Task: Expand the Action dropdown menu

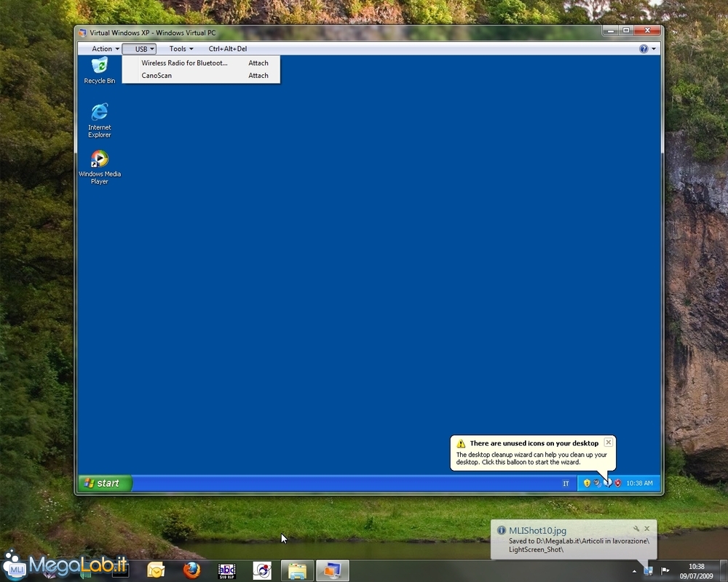Action: pos(106,49)
